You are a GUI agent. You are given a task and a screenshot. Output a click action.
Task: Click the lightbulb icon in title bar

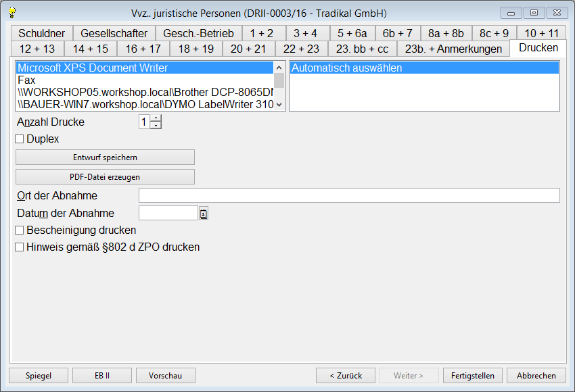tap(11, 13)
